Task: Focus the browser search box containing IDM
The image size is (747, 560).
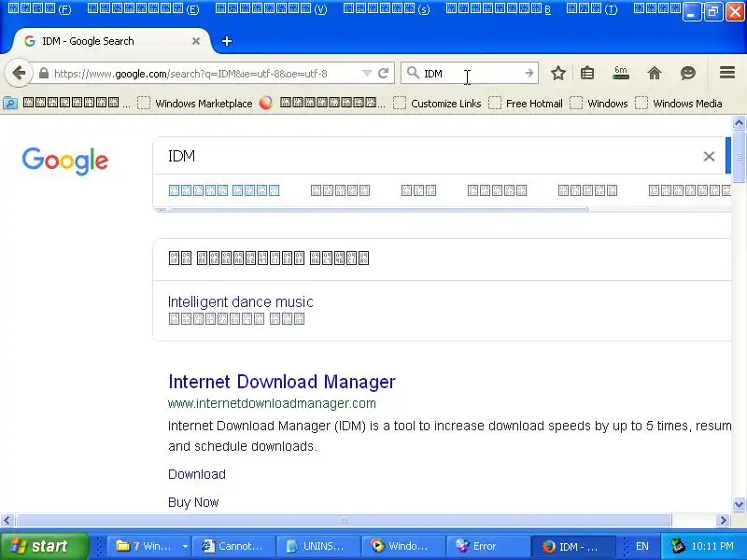Action: tap(470, 74)
